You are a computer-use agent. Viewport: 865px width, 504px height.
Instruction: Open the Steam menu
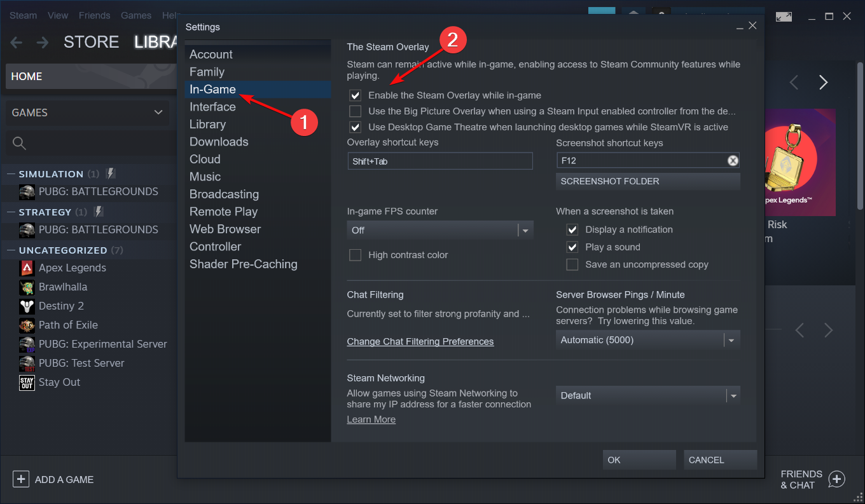click(x=23, y=15)
